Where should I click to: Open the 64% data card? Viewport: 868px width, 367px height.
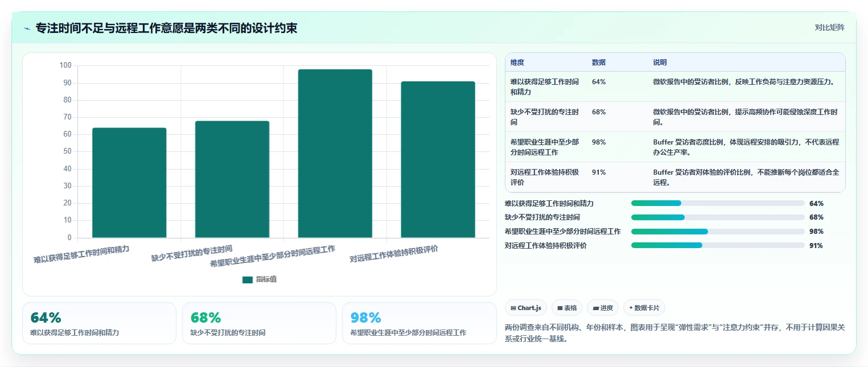pyautogui.click(x=99, y=323)
